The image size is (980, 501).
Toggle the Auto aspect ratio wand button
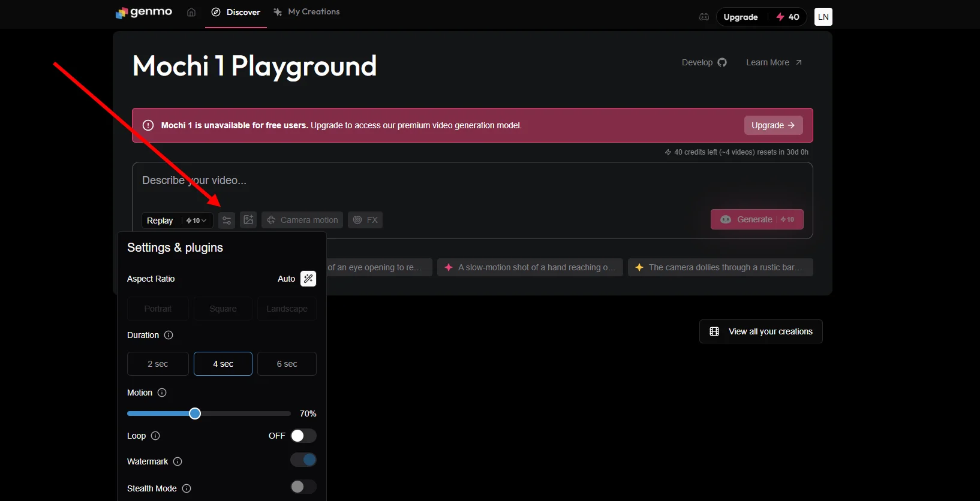308,279
